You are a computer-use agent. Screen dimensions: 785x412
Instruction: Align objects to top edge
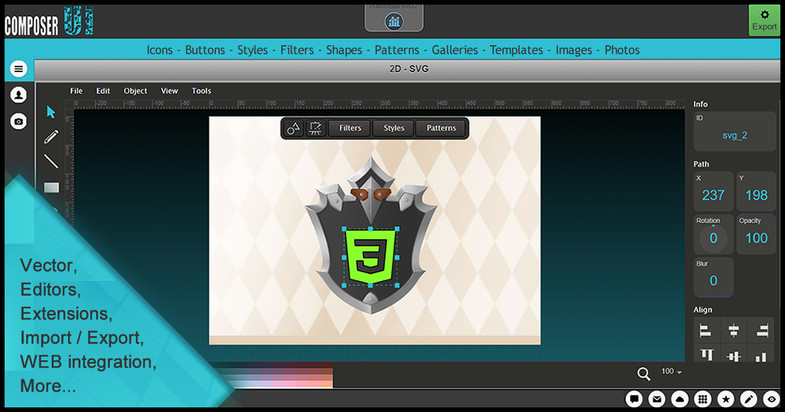pyautogui.click(x=706, y=355)
